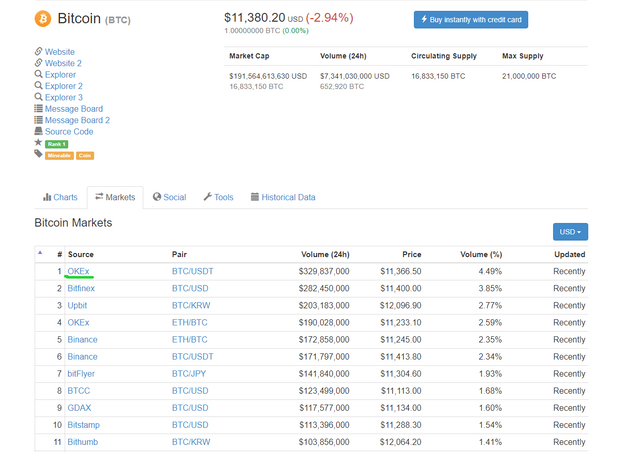The width and height of the screenshot is (640, 452).
Task: Open the Bitstamp exchange link
Action: [84, 425]
